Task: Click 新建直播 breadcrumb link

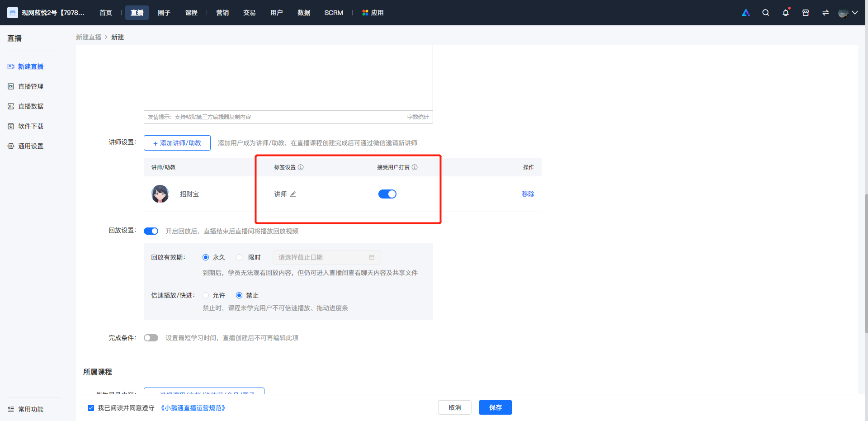Action: (89, 37)
